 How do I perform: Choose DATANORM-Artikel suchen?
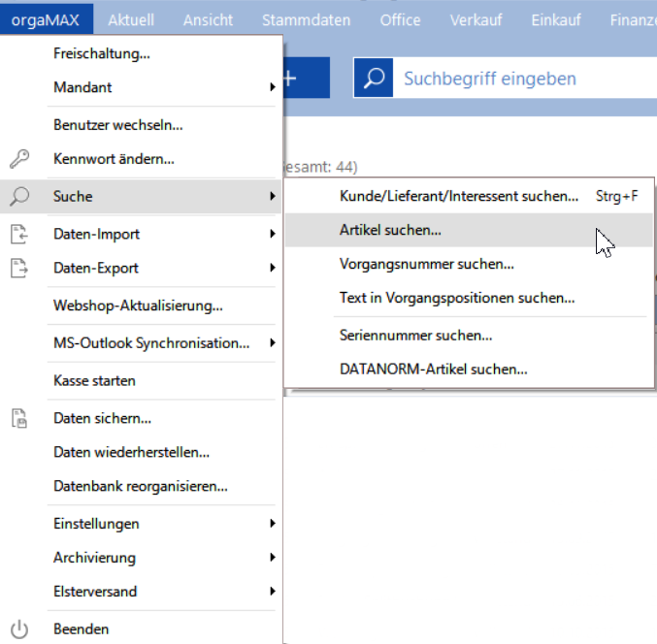470,369
